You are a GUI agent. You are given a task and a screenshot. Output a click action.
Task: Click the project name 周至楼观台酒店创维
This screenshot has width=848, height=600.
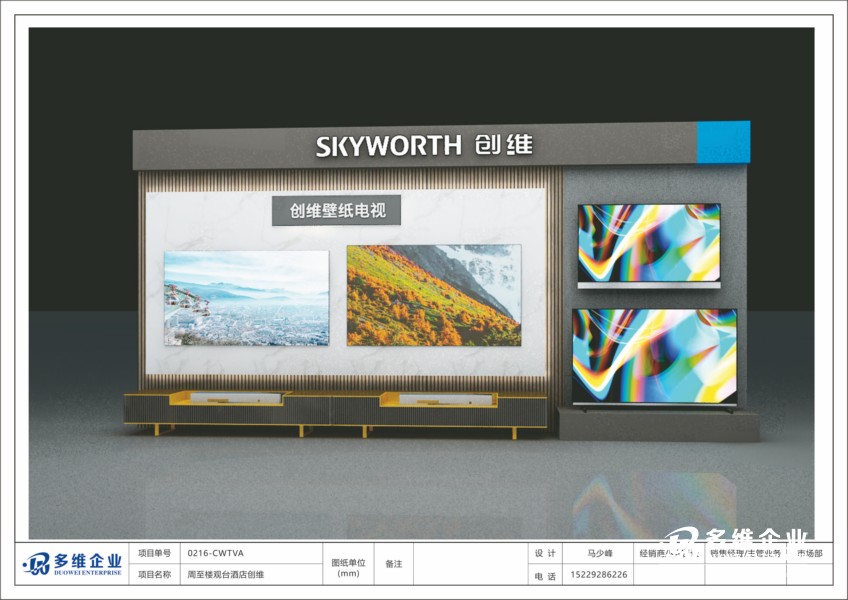tap(226, 574)
